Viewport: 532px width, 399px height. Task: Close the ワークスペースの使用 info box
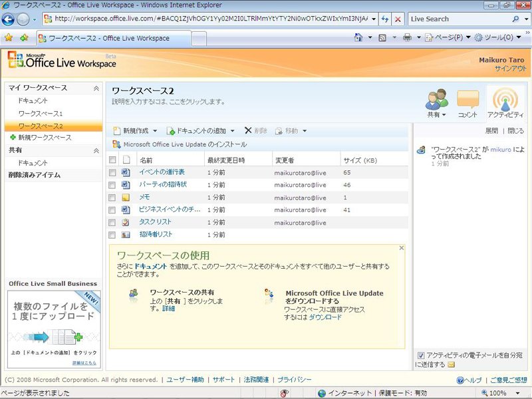[402, 248]
